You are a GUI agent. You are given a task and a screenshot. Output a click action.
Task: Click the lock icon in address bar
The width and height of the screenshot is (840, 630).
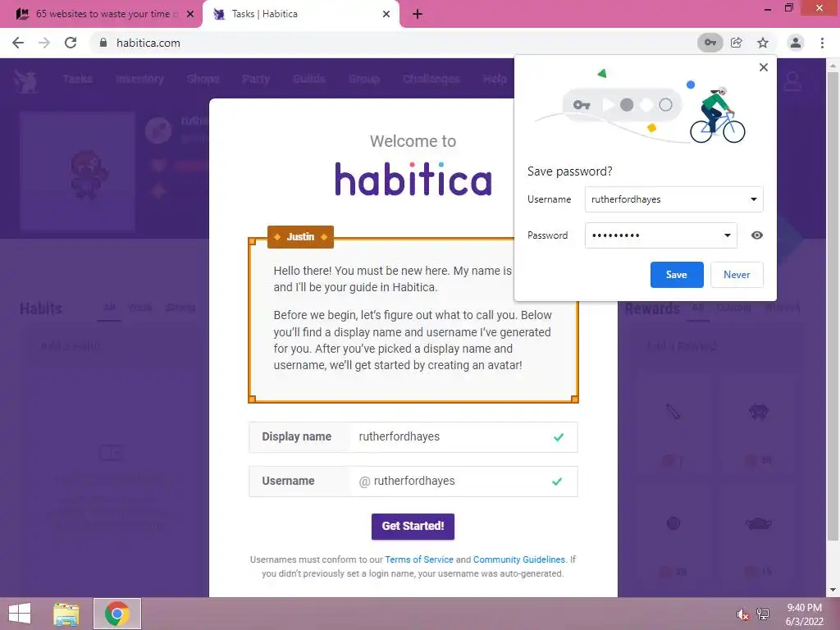(x=103, y=43)
